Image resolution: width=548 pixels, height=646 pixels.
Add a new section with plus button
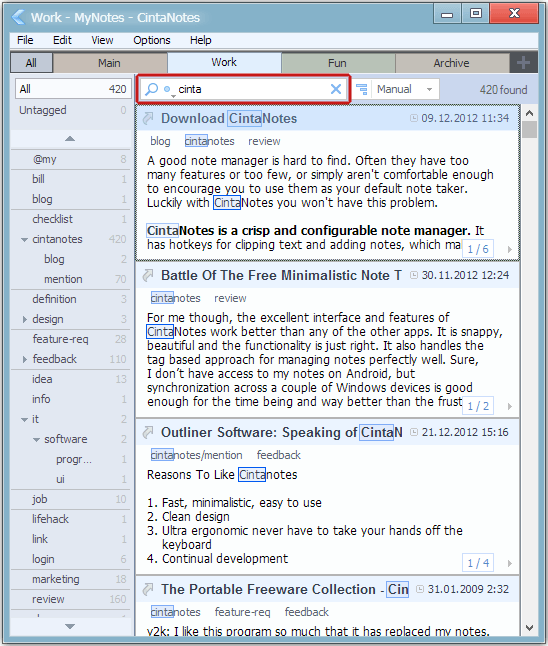pyautogui.click(x=523, y=63)
